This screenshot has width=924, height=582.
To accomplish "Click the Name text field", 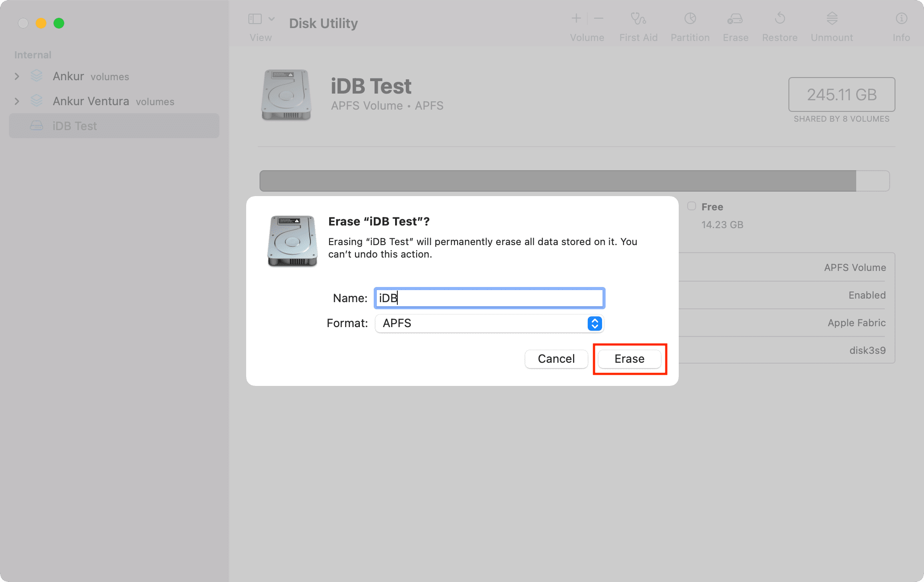I will click(x=489, y=298).
